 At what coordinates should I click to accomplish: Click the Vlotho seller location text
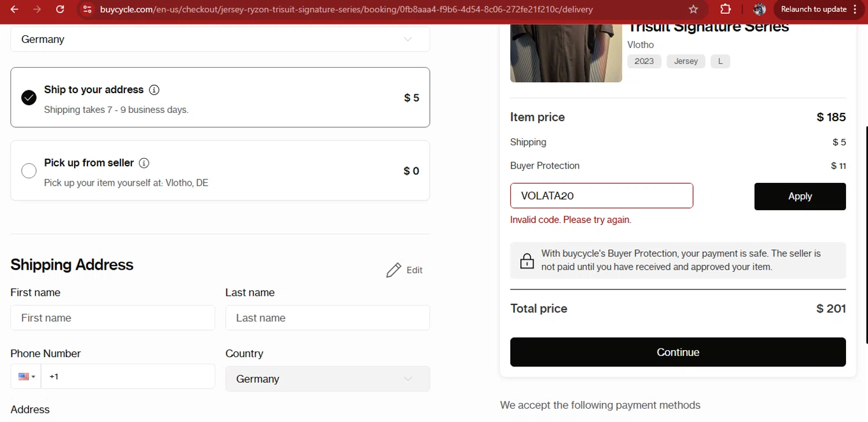pos(641,45)
